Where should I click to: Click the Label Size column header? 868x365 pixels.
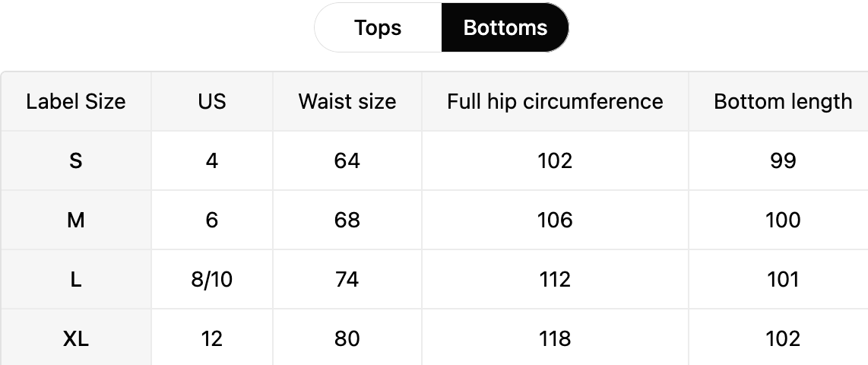tap(76, 102)
